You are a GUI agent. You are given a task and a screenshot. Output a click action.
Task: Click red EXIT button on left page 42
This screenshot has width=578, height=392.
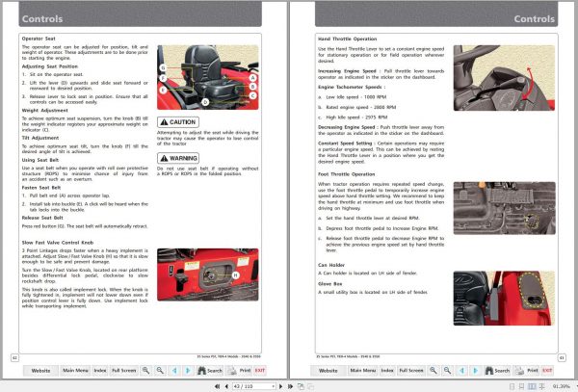pyautogui.click(x=260, y=370)
